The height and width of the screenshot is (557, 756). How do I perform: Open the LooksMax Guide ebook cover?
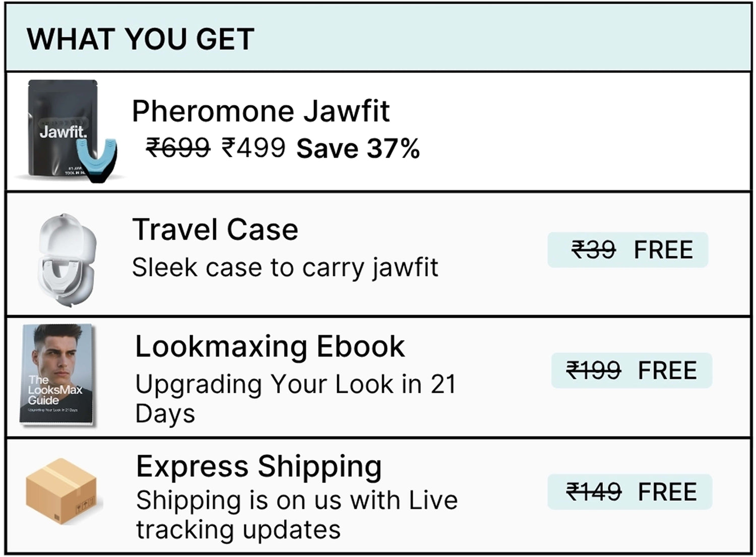coord(57,375)
